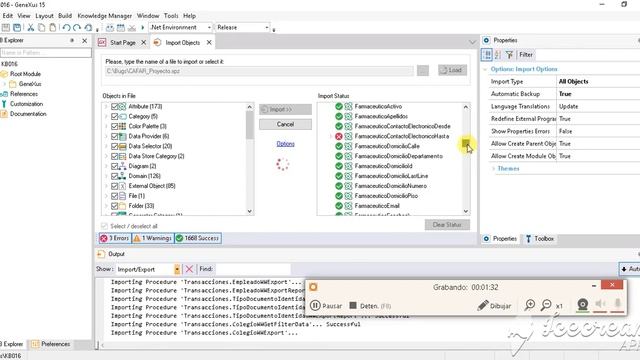Screen dimensions: 640x360
Task: Open the Build menu
Action: tap(65, 16)
